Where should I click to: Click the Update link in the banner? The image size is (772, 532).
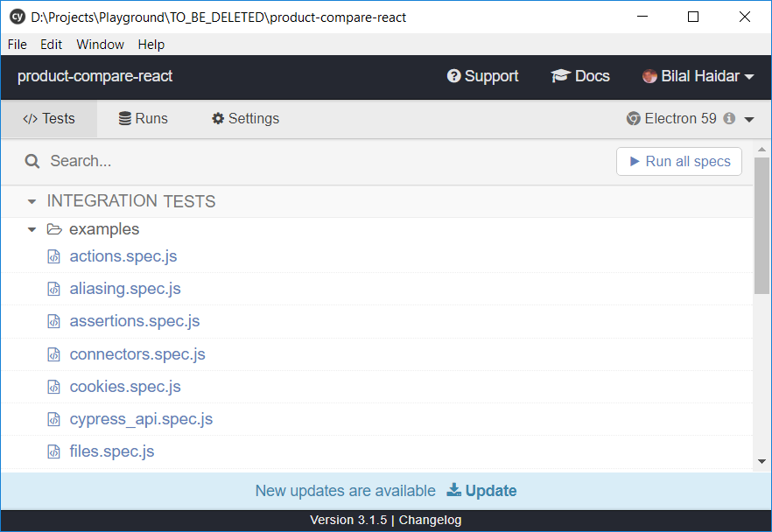click(x=481, y=491)
